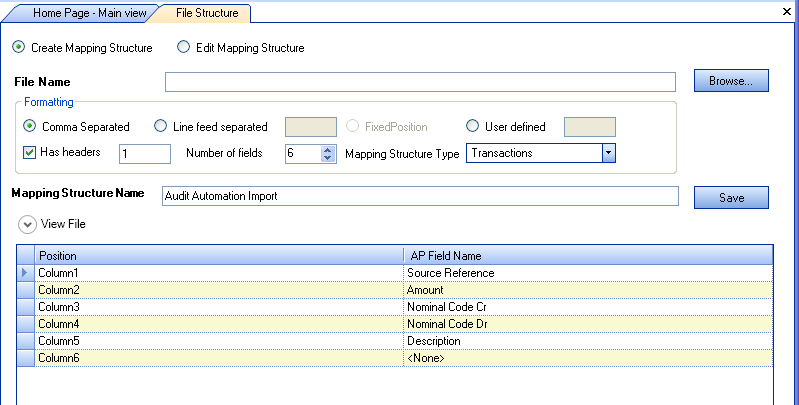Click the Mapping Structure Name field

click(420, 196)
